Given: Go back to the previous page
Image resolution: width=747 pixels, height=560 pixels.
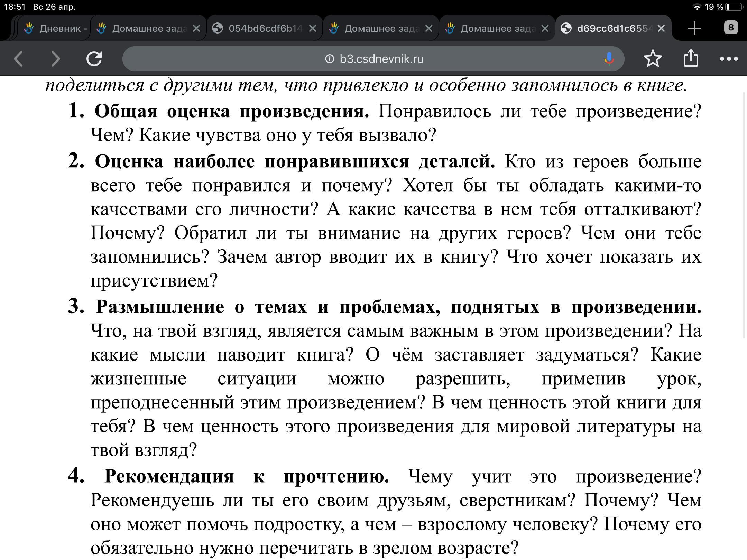Looking at the screenshot, I should tap(19, 58).
